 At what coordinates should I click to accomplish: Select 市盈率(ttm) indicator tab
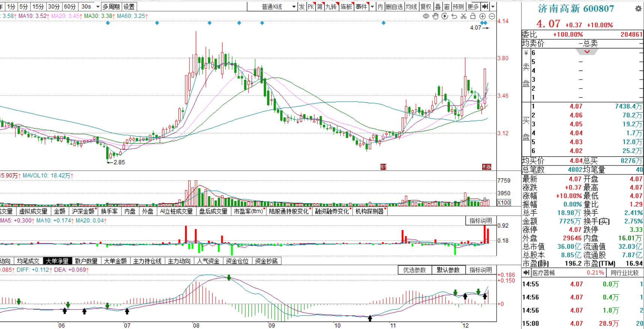click(x=249, y=211)
